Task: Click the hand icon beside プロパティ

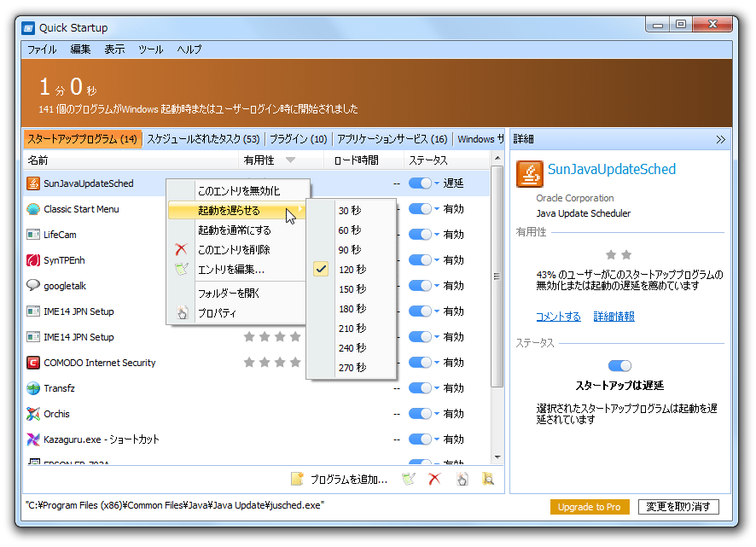Action: tap(182, 312)
